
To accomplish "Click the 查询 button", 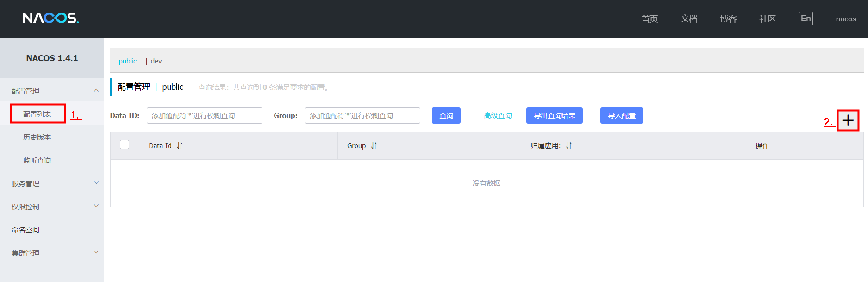I will coord(446,116).
